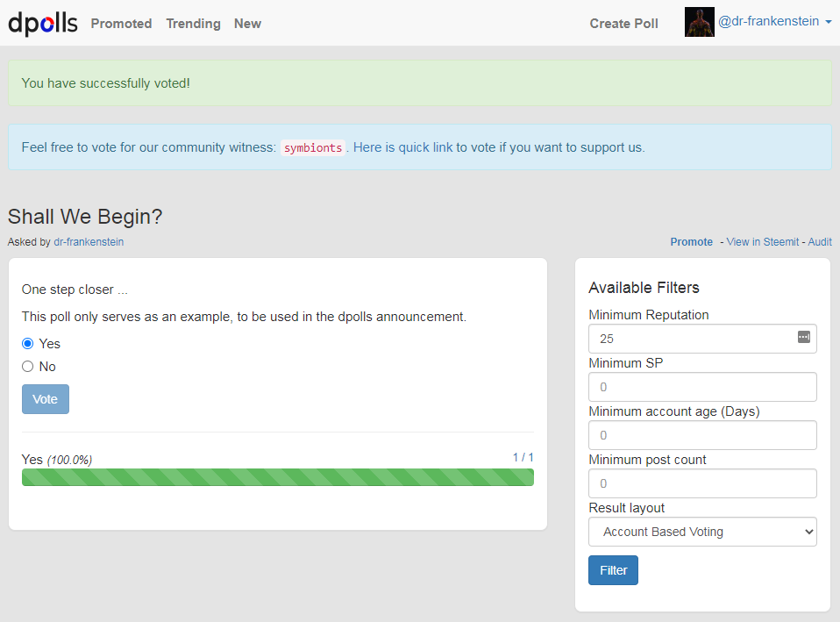Open the dpolls logo home link
This screenshot has width=840, height=622.
[43, 23]
